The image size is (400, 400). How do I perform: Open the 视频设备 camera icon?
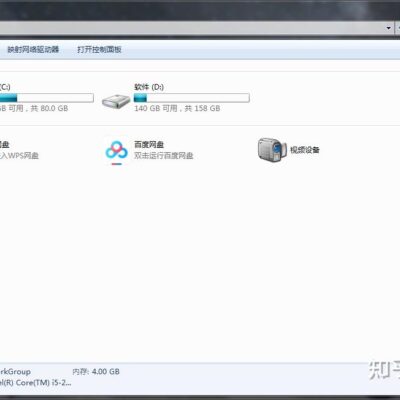click(x=272, y=150)
